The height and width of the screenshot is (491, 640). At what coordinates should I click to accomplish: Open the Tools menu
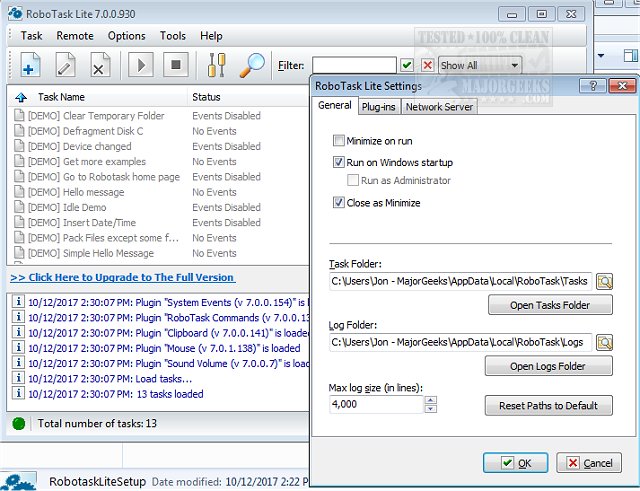pyautogui.click(x=173, y=36)
